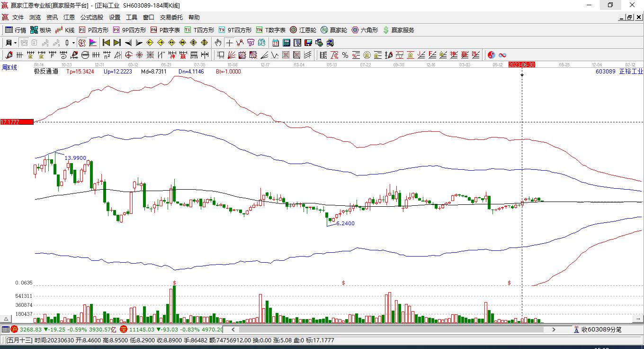Jump to the last bar
Viewport: 644px width, 349px height.
tap(117, 43)
